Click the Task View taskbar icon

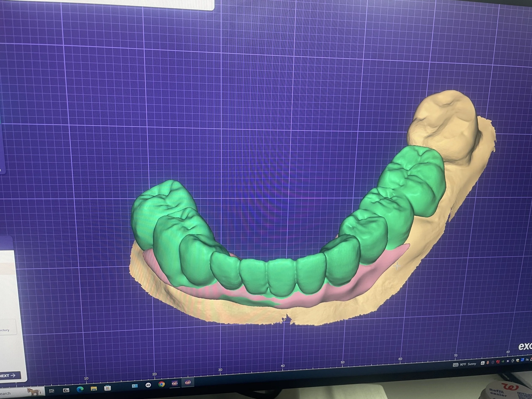(x=52, y=391)
